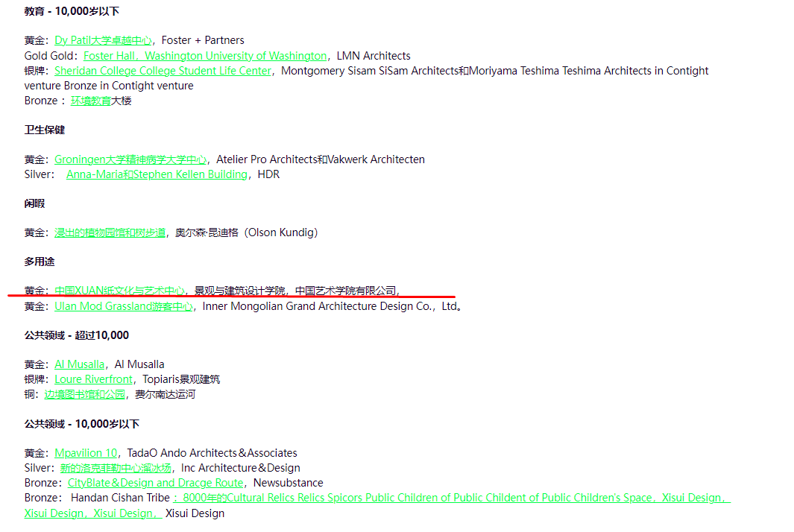794x532 pixels.
Task: Open the Loure Riverfront link
Action: 94,379
